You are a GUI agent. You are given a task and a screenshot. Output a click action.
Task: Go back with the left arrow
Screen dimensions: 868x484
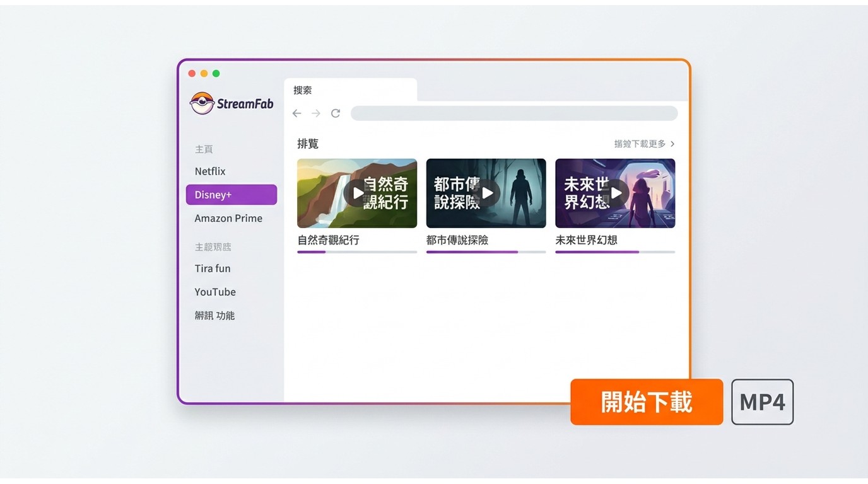296,113
